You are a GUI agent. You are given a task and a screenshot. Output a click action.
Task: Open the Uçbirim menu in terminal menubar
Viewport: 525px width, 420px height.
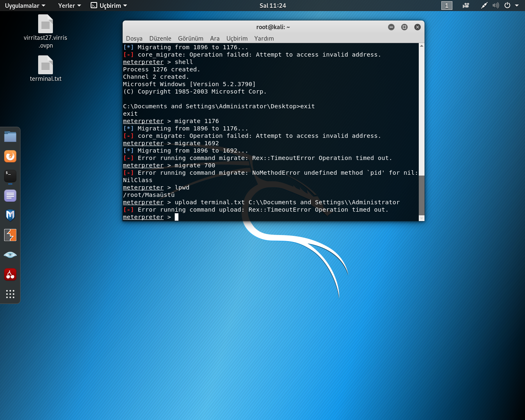tap(237, 38)
